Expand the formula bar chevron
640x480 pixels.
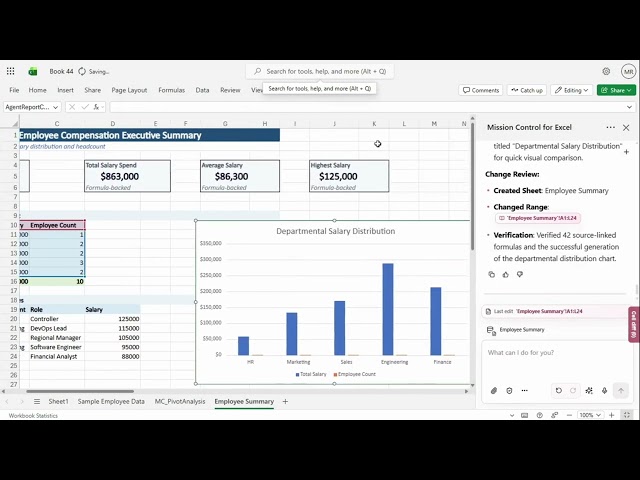629,107
